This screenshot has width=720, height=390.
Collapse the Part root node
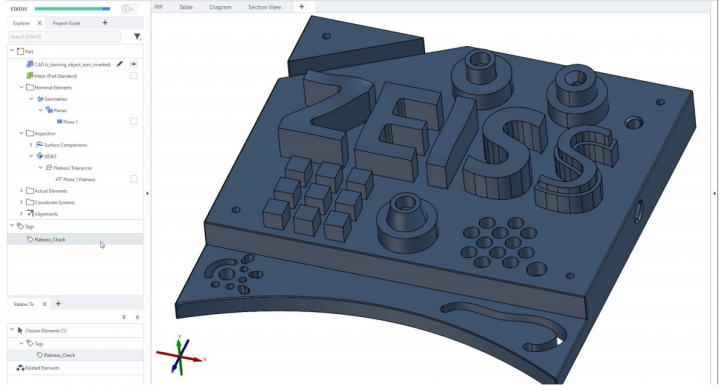[12, 51]
